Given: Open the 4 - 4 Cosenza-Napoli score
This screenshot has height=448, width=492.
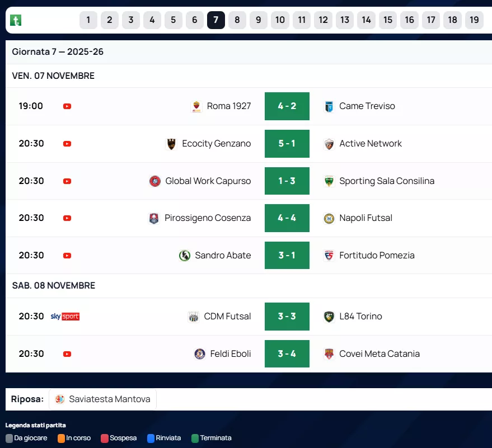Looking at the screenshot, I should pyautogui.click(x=287, y=218).
